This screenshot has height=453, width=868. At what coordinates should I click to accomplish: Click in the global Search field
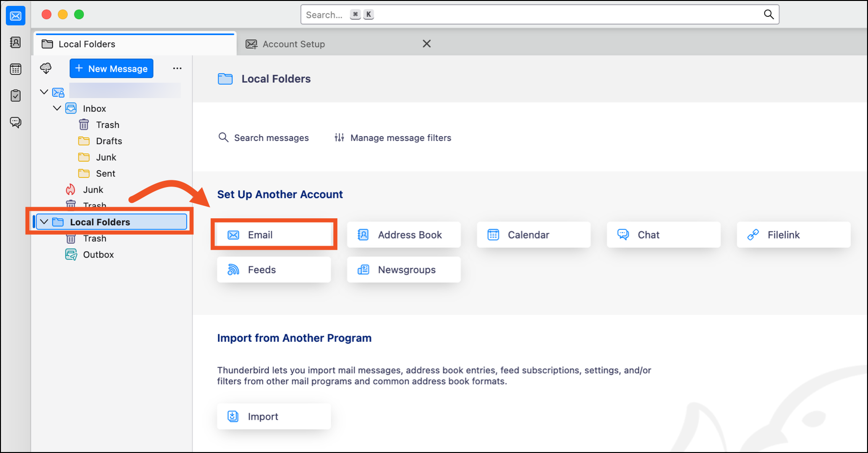tap(529, 14)
